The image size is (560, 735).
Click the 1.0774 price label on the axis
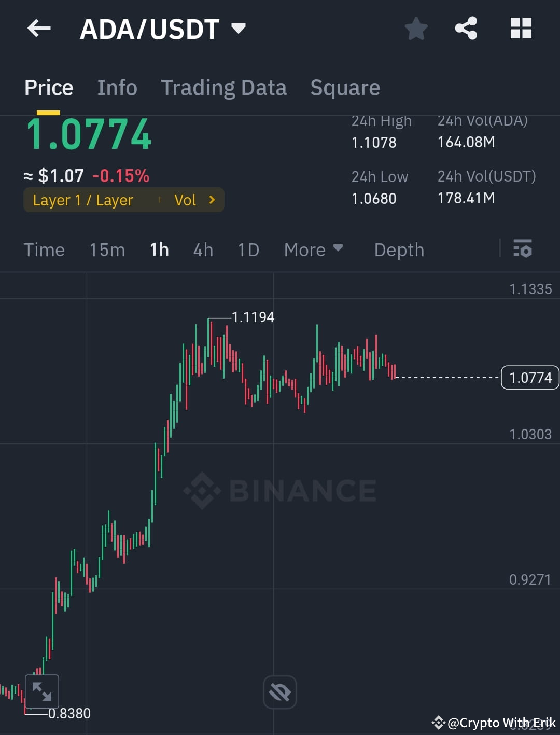point(529,378)
